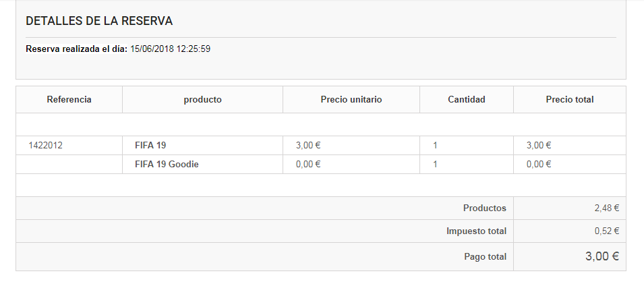Click the Productos subtotal amount 2,48 €
644x284 pixels.
(x=606, y=208)
